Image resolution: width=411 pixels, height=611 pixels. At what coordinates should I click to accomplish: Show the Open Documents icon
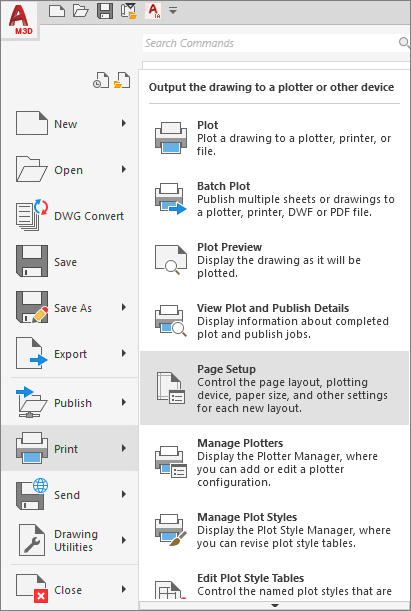click(x=122, y=80)
